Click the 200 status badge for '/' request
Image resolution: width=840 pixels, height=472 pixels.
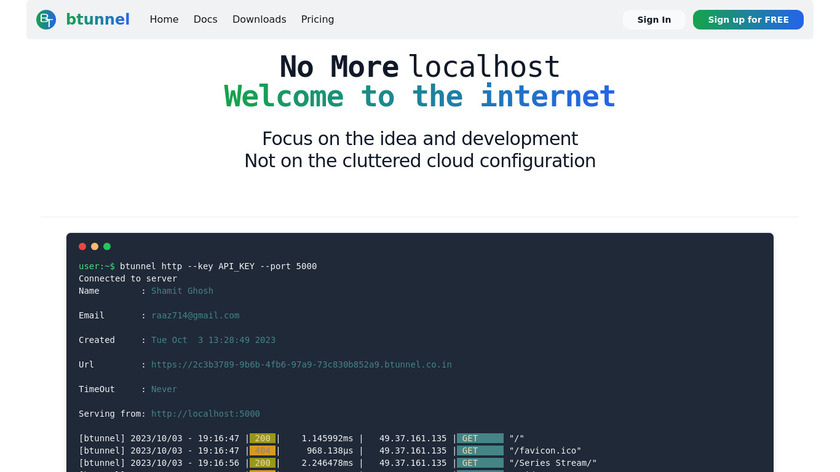click(262, 438)
